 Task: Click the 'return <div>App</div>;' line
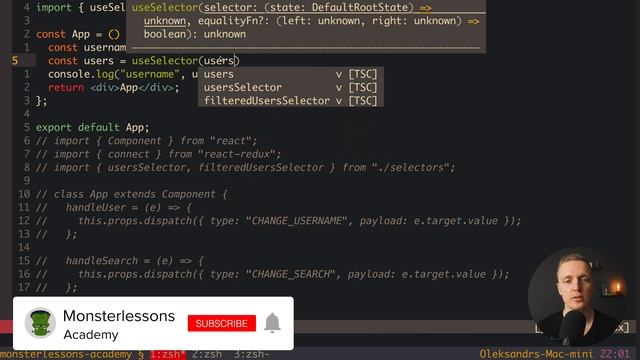(x=113, y=87)
